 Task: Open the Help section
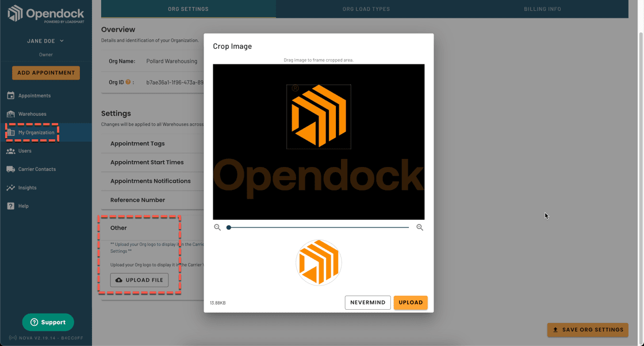24,206
